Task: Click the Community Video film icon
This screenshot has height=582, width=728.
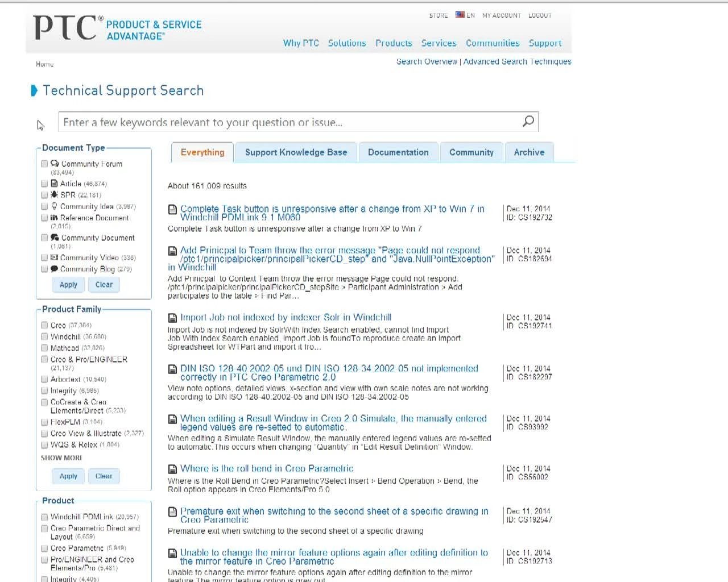Action: pyautogui.click(x=54, y=257)
